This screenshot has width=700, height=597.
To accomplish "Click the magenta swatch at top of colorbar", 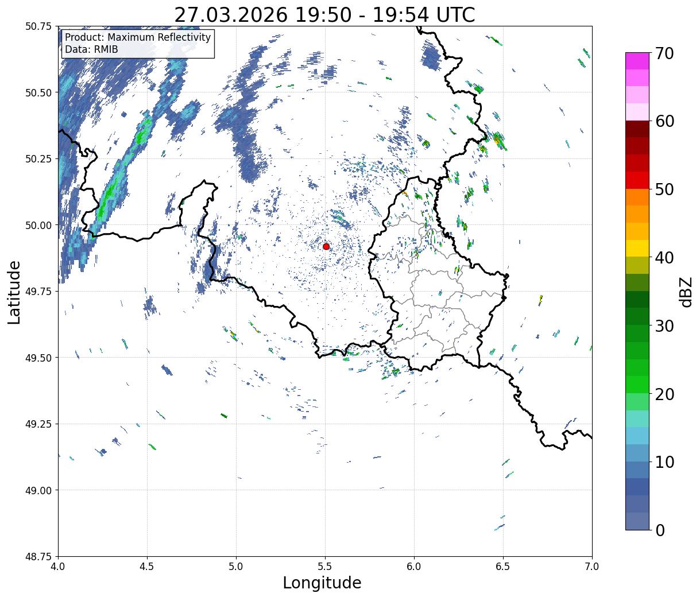I will point(637,61).
